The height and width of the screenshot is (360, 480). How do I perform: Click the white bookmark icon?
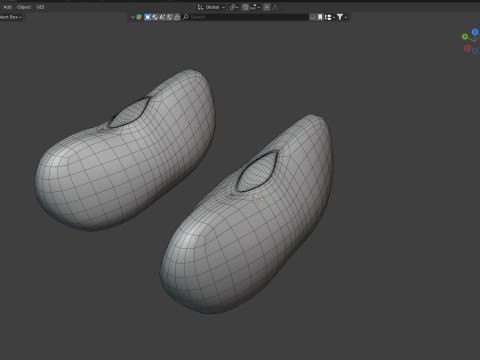tap(320, 17)
